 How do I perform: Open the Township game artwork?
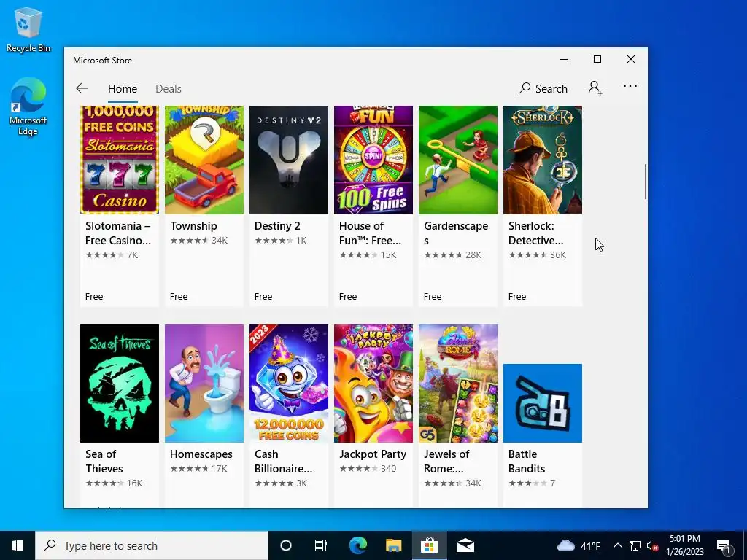coord(204,160)
